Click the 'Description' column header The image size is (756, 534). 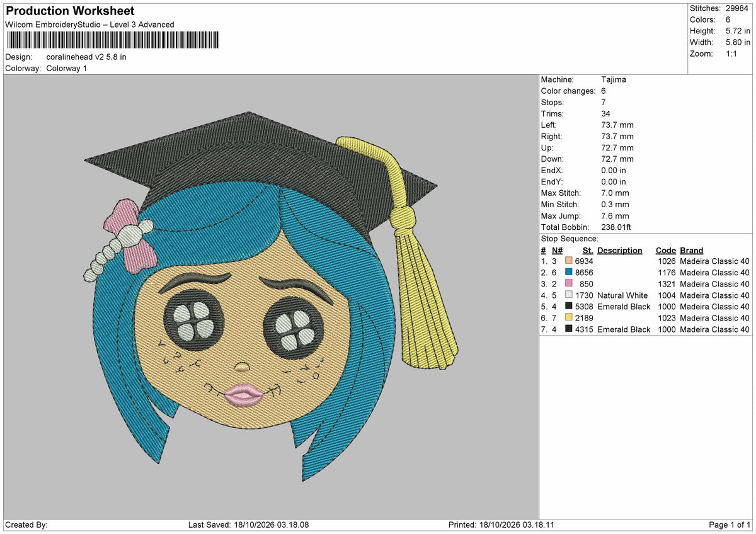pos(620,251)
